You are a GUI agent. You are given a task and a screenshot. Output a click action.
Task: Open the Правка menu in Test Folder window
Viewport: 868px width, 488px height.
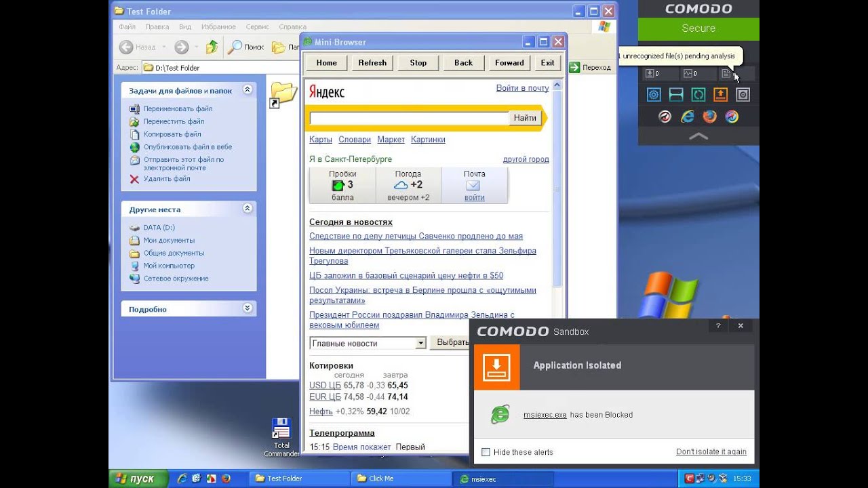tap(157, 27)
